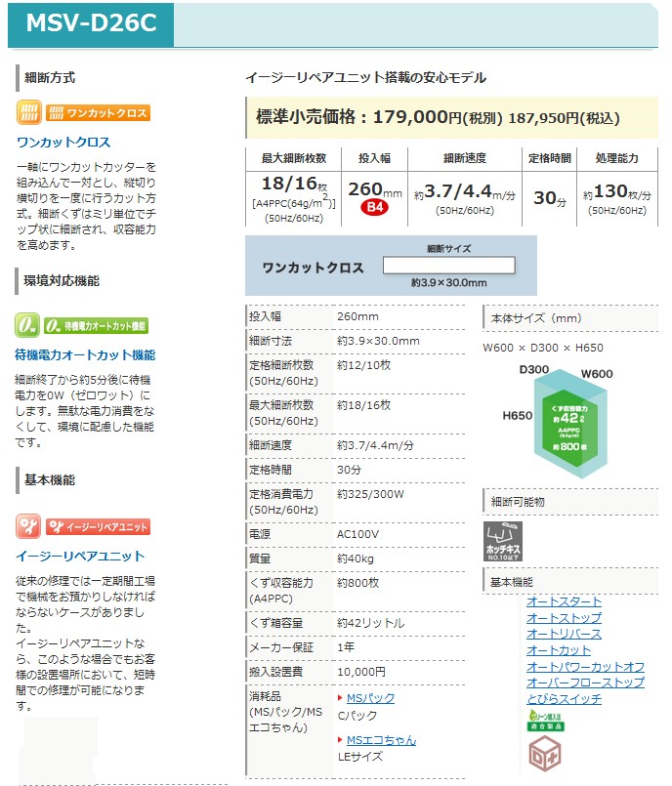Click the brown cube D+ icon

(x=545, y=754)
